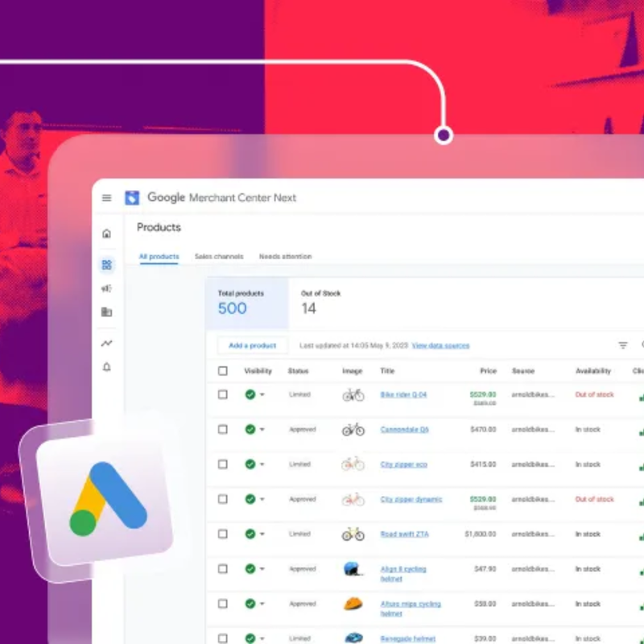This screenshot has height=644, width=644.
Task: Click visibility check icon for City zipper eco
Action: pos(250,464)
